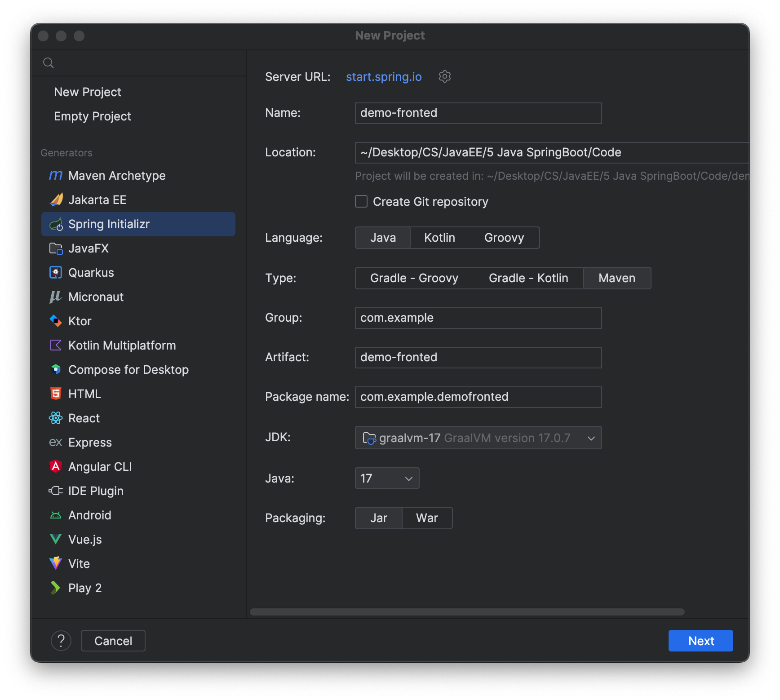Click the Next button

click(700, 641)
